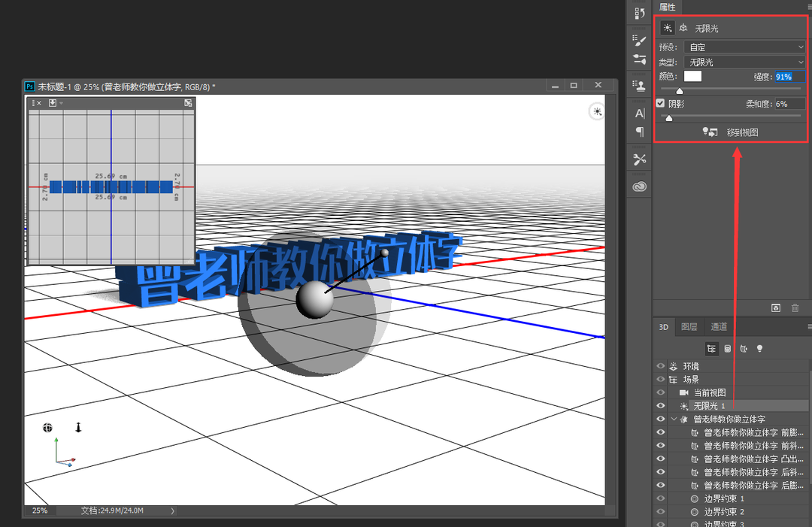
Task: Click the 强度 intensity slider handle
Action: point(680,91)
